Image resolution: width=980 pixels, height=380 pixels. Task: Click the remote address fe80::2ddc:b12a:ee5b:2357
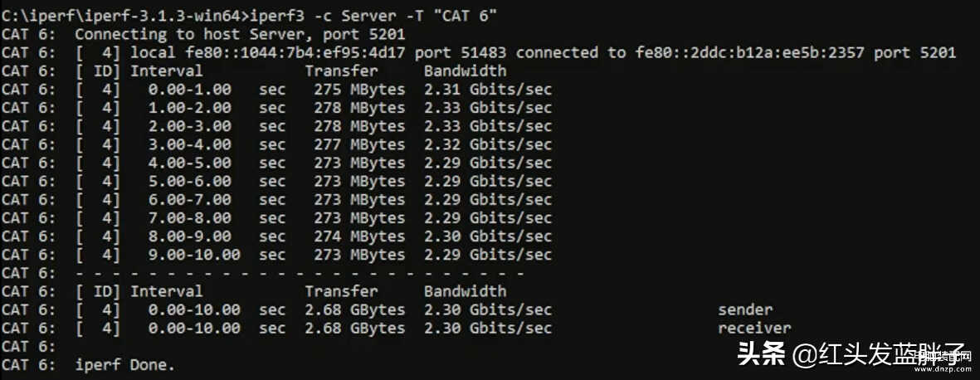point(750,53)
